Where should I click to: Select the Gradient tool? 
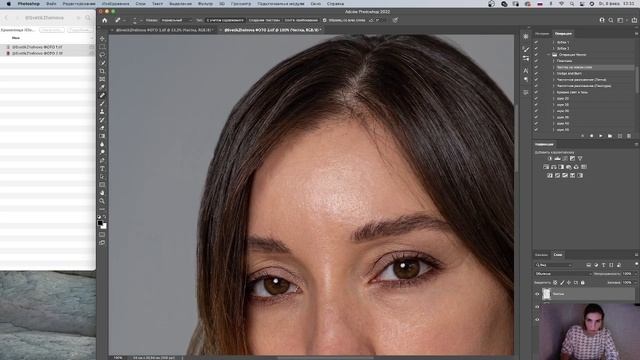[102, 136]
